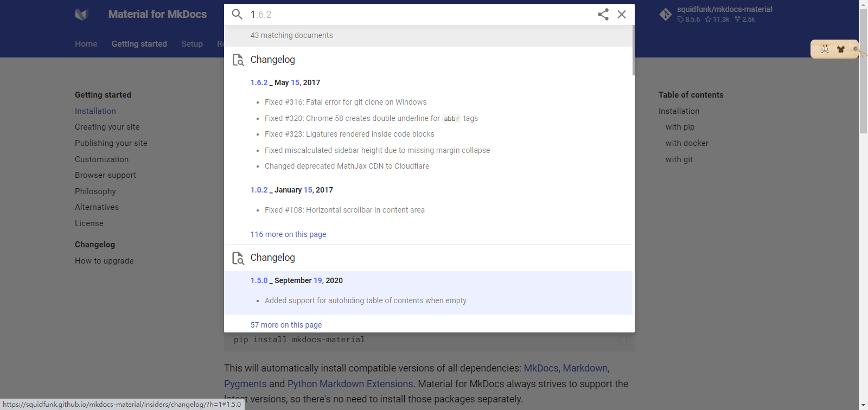Copy pip install command with clipboard icon
Viewport: 868px width, 410px height.
click(x=622, y=339)
